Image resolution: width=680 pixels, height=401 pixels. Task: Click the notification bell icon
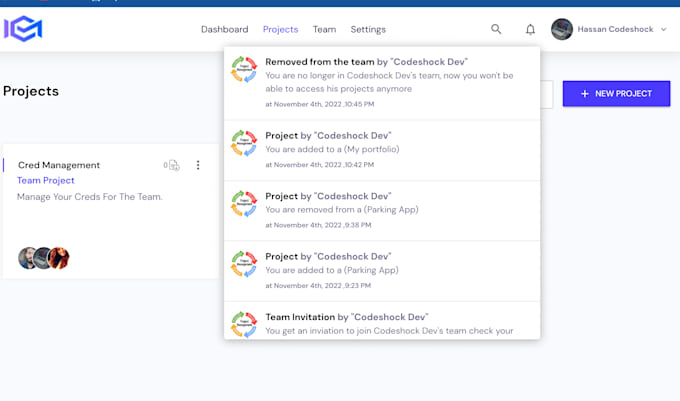(530, 30)
